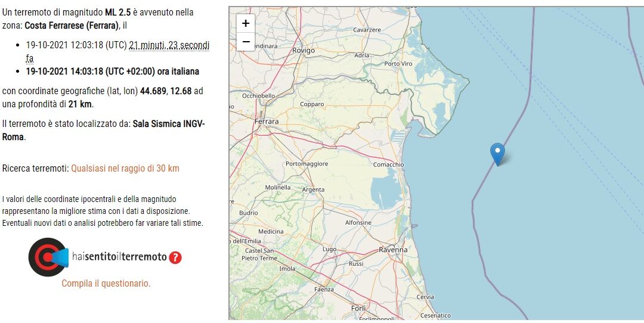Click Cervia label on the coast
The image size is (644, 323).
coord(425,297)
